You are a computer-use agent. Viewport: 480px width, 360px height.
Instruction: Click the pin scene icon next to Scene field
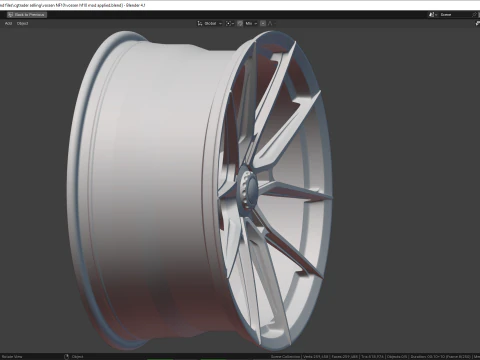[x=475, y=15]
